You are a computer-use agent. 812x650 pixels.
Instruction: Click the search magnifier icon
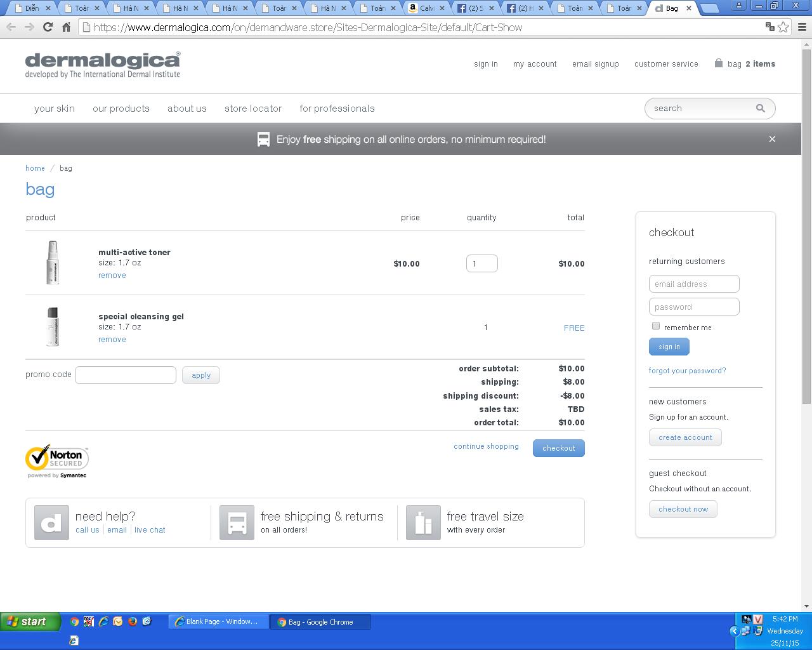(x=760, y=109)
